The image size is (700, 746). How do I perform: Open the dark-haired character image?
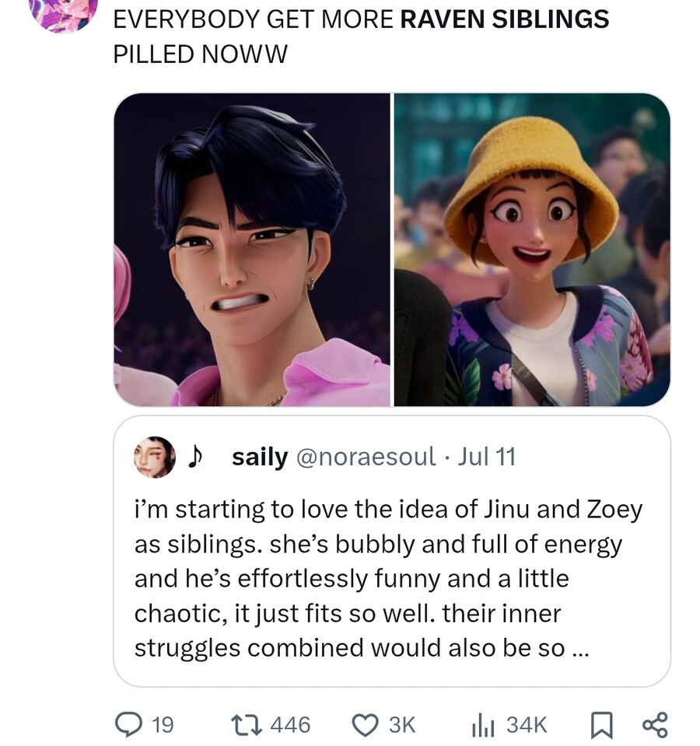(x=252, y=250)
